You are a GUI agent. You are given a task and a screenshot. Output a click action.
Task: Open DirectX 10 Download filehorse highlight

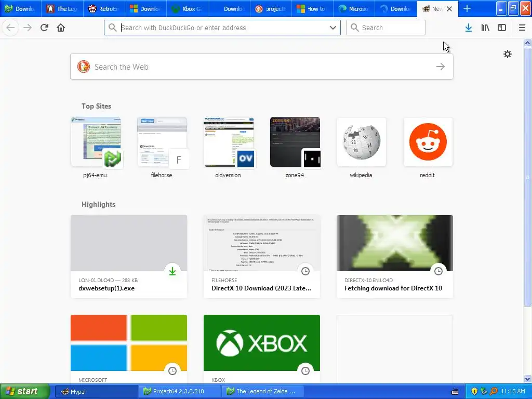(x=262, y=257)
